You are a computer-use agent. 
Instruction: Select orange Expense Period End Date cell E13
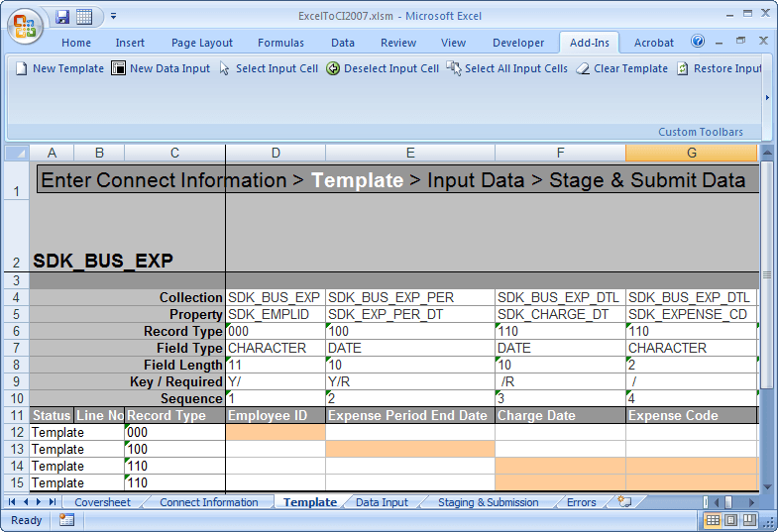(x=410, y=449)
